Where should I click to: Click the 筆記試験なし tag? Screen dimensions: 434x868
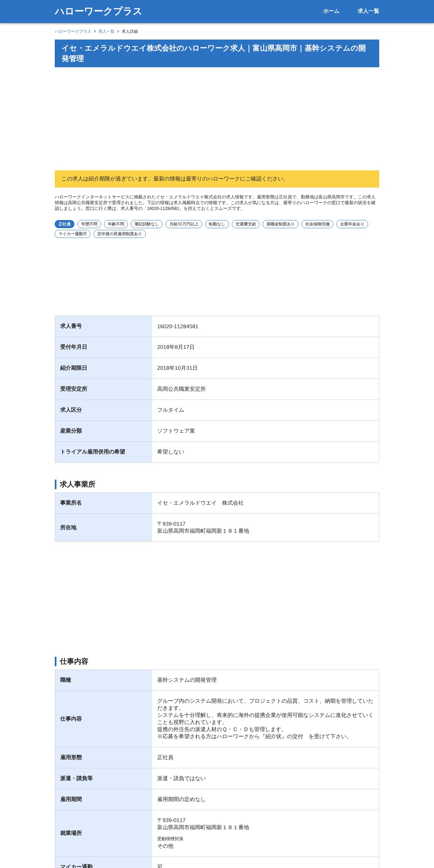[x=147, y=224]
